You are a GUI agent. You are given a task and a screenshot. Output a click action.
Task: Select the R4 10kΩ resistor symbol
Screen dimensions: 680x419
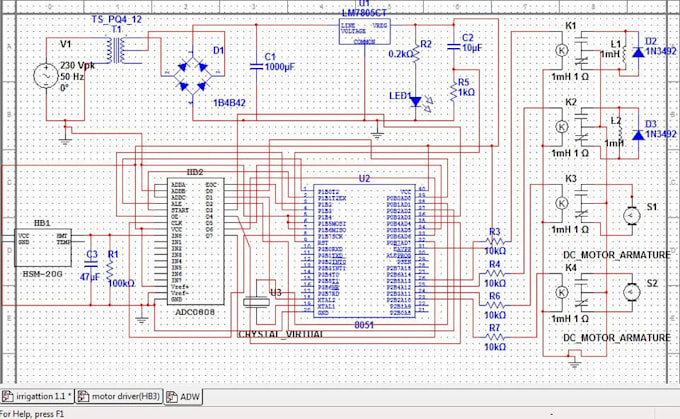(x=495, y=274)
